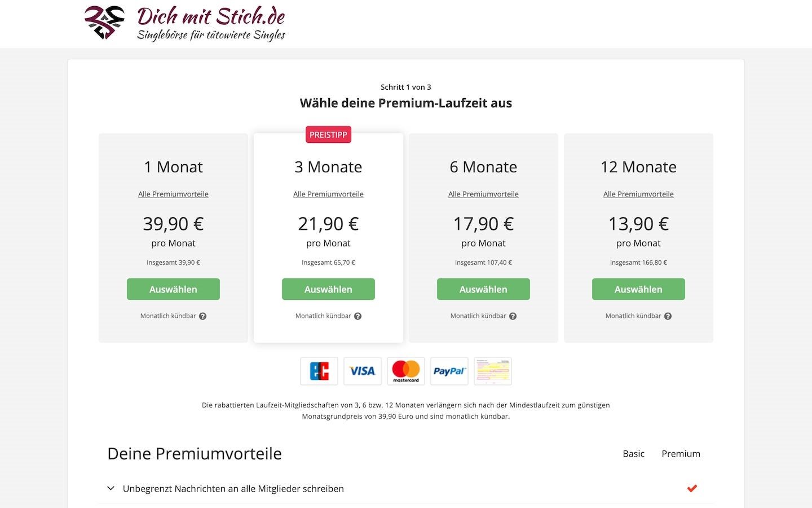Click the bank transfer form thumbnail

493,371
